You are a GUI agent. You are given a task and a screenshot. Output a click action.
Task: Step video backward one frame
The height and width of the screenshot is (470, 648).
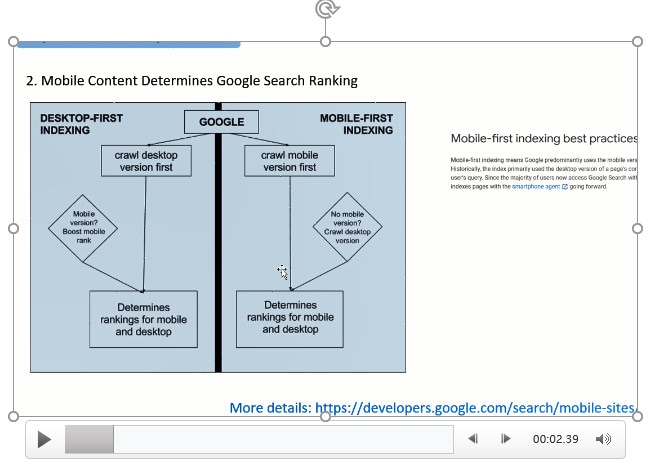[473, 439]
